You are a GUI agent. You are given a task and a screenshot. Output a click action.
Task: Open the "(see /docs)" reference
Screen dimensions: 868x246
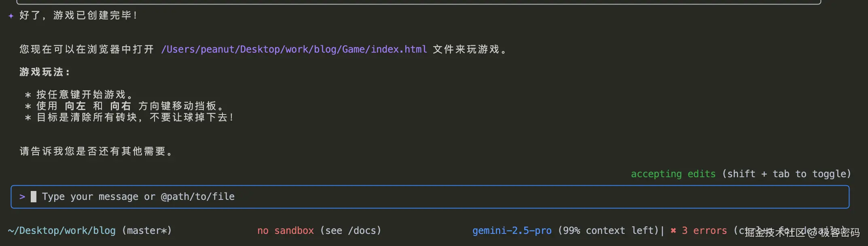pyautogui.click(x=350, y=231)
